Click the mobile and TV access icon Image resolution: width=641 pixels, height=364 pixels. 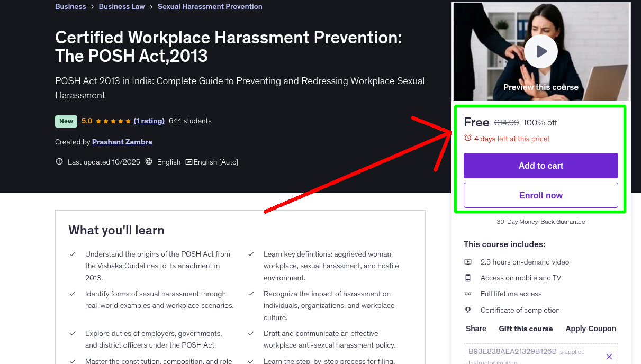point(468,277)
